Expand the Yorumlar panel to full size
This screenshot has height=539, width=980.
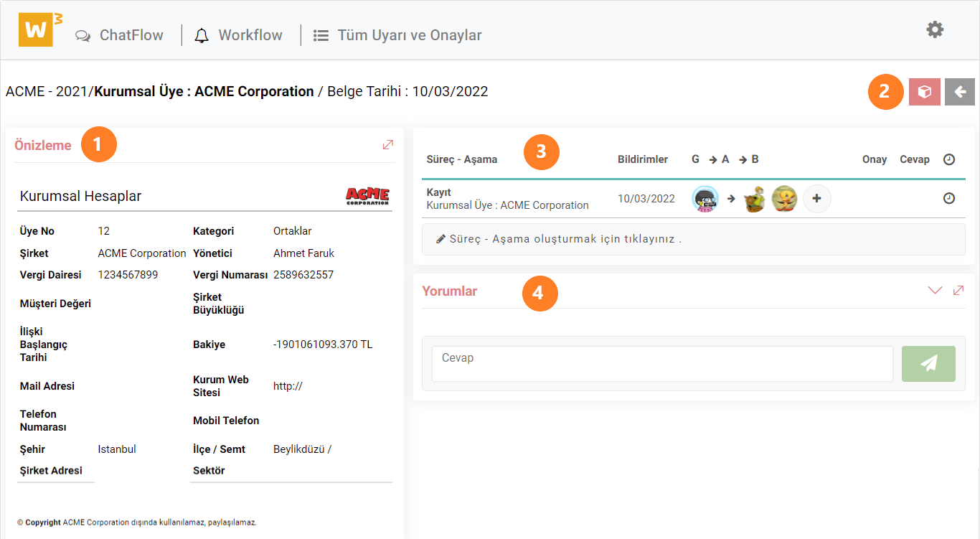tap(958, 291)
